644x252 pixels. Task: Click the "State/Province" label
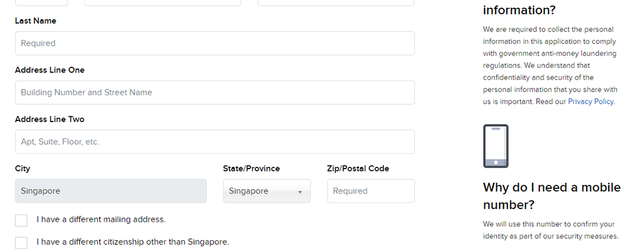coord(251,169)
